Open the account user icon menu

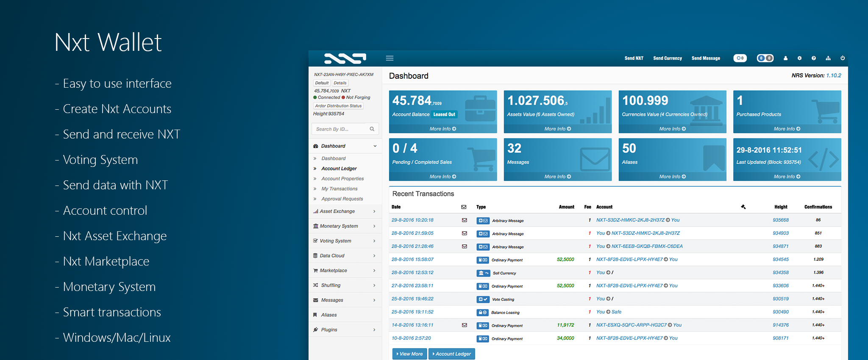785,58
